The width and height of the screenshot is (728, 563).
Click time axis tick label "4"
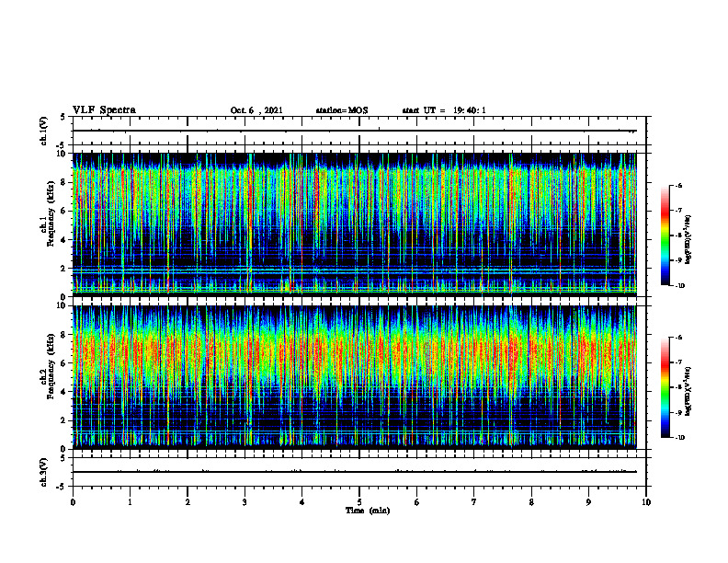pyautogui.click(x=302, y=502)
